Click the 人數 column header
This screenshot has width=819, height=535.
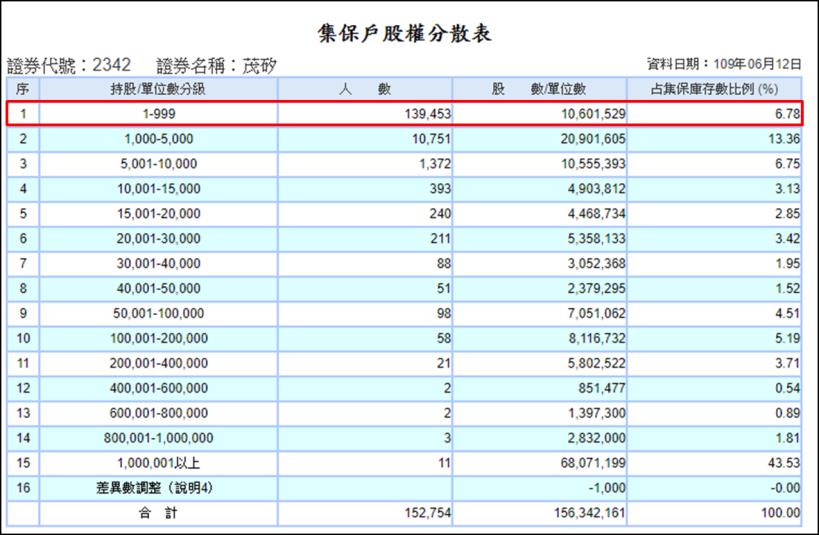coord(364,89)
